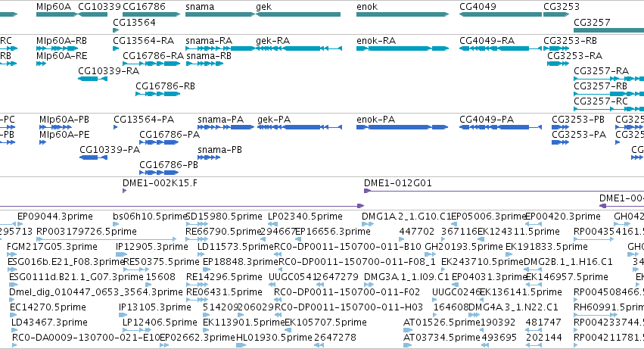This screenshot has width=644, height=349.
Task: Select the gek-PA protein glyph
Action: pos(300,127)
